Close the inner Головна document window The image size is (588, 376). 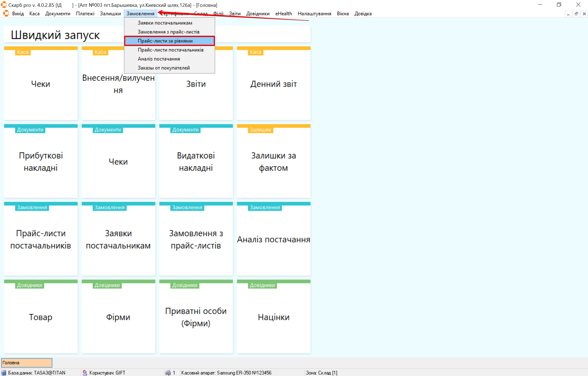584,14
